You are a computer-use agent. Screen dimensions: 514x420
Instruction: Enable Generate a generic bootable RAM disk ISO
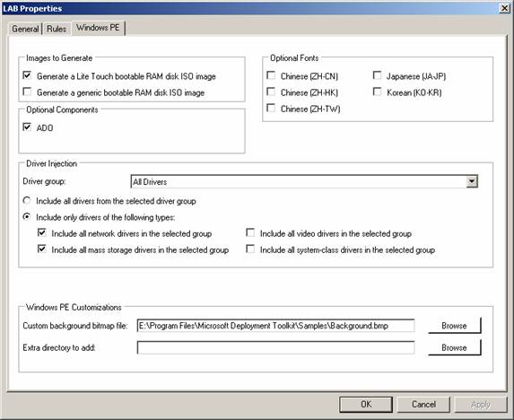coord(27,92)
